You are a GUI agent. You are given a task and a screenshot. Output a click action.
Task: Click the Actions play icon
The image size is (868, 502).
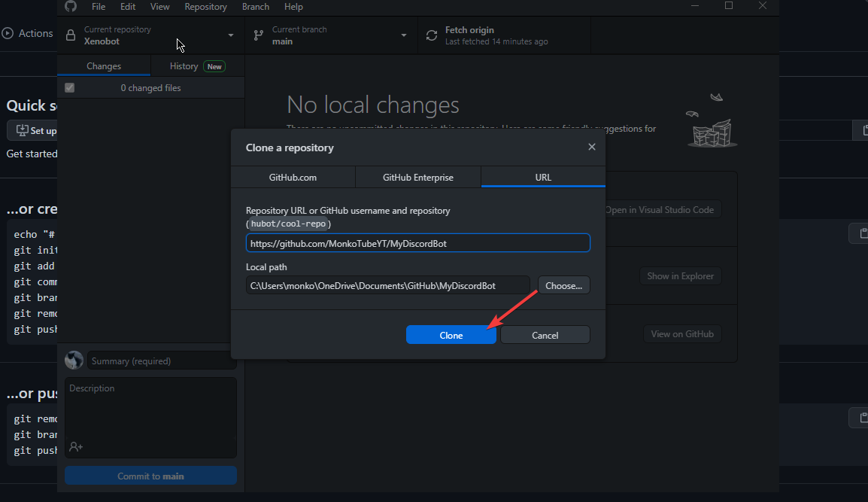pyautogui.click(x=8, y=33)
